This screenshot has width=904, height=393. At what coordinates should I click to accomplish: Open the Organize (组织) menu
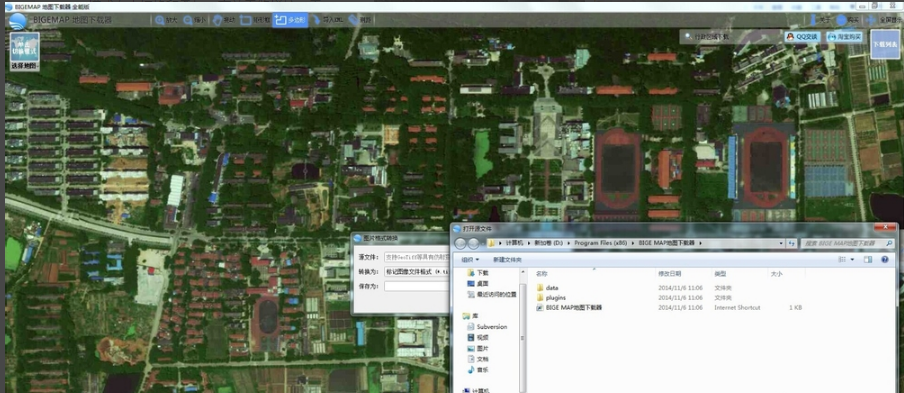(470, 260)
